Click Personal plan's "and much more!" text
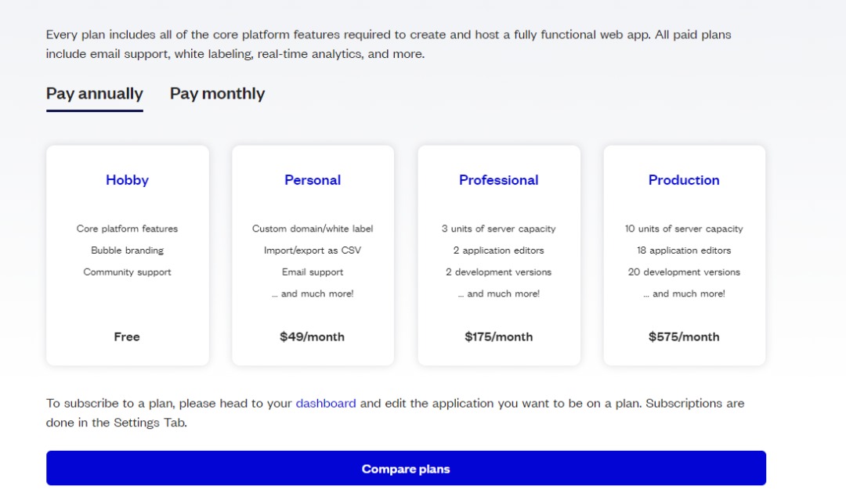846x504 pixels. (313, 294)
